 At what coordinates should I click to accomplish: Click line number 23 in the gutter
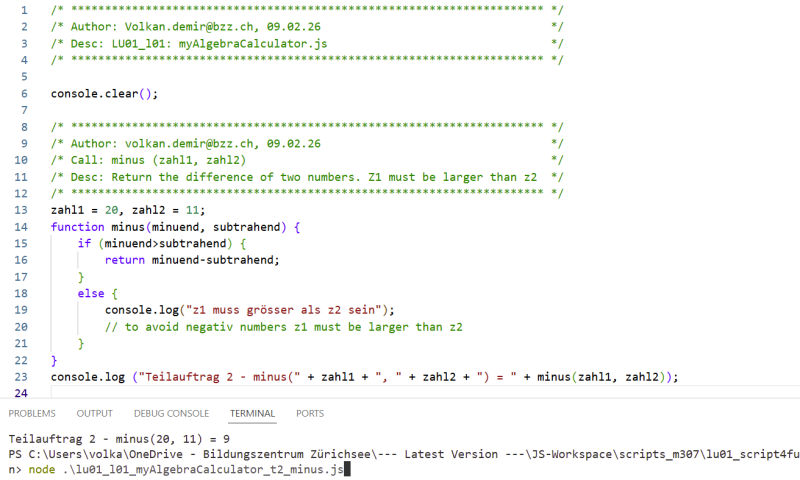coord(21,377)
